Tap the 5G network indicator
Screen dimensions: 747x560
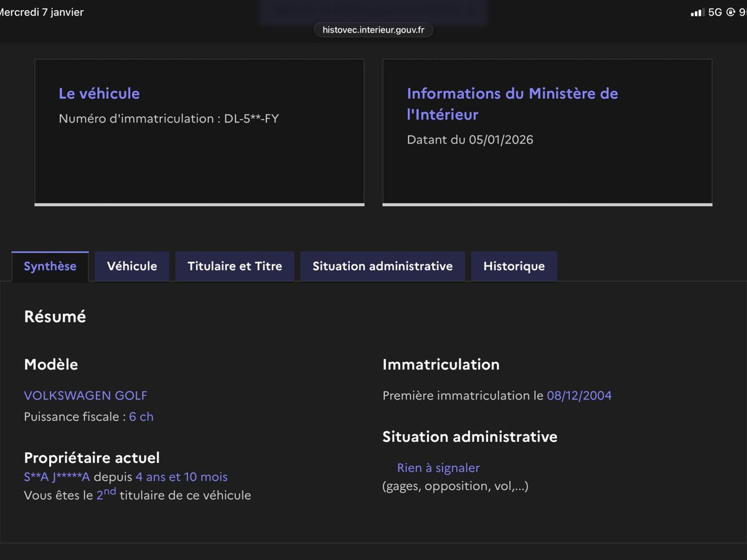click(x=715, y=12)
